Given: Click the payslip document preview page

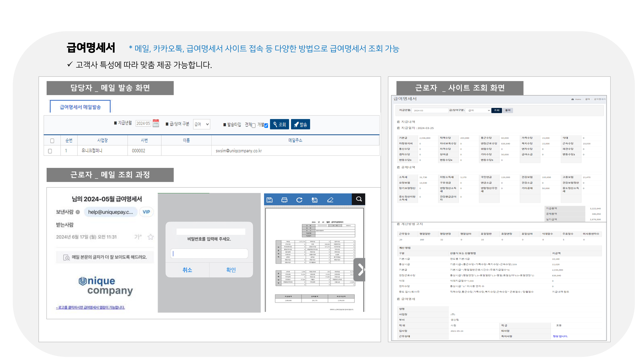Looking at the screenshot, I should pyautogui.click(x=315, y=260).
